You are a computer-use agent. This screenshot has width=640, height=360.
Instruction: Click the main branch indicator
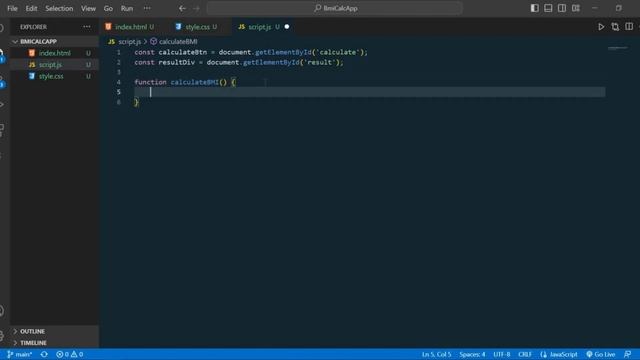[x=20, y=354]
